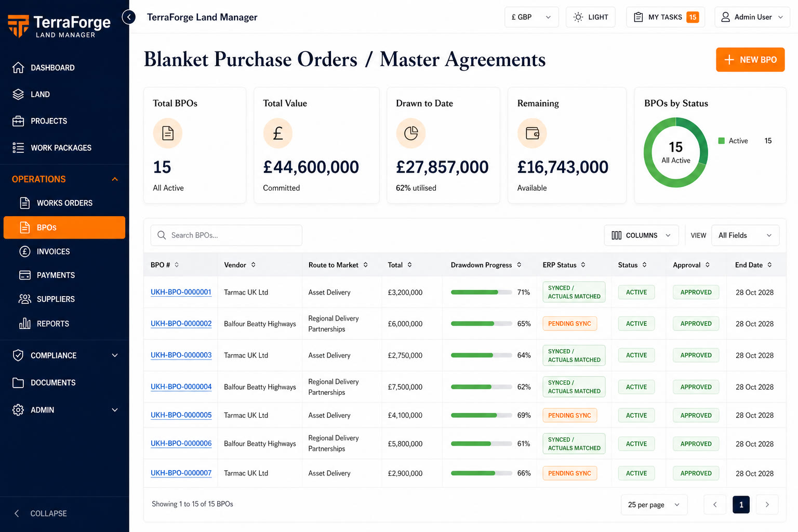Expand the Compliance section chevron
This screenshot has width=798, height=532.
[x=115, y=355]
